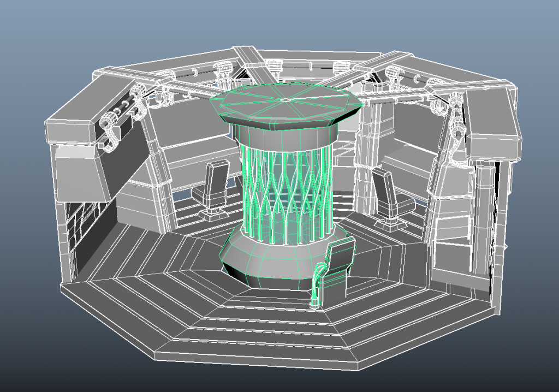Select the chair behind the column on the left

[x=212, y=191]
